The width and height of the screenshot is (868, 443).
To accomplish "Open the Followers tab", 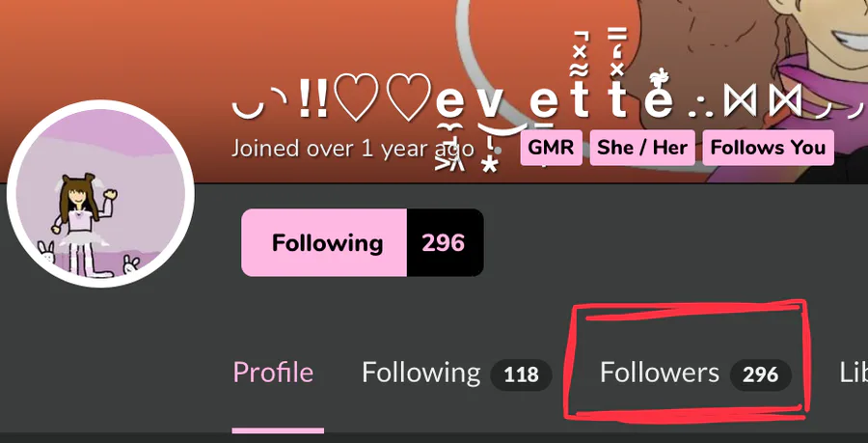I will pos(660,373).
